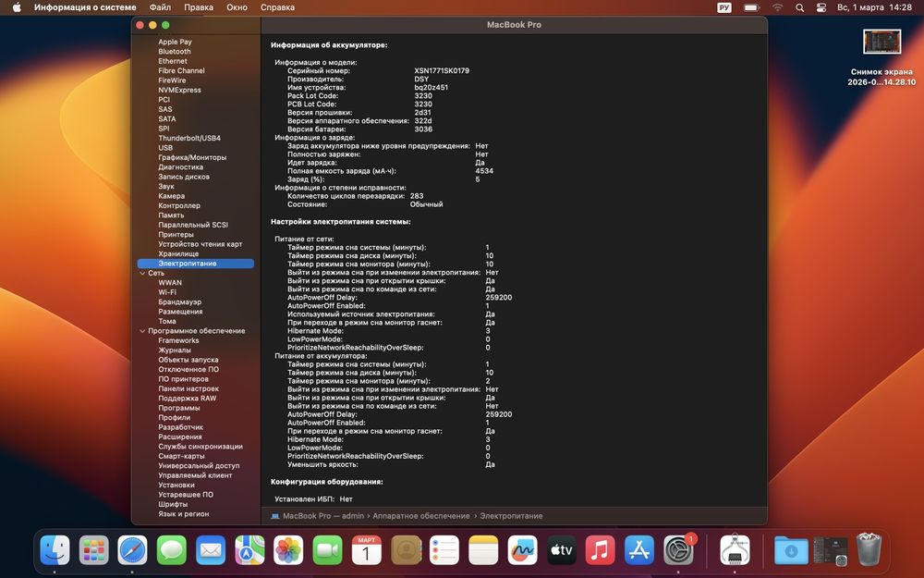The width and height of the screenshot is (924, 578).
Task: Open Maps from the Dock
Action: [249, 550]
